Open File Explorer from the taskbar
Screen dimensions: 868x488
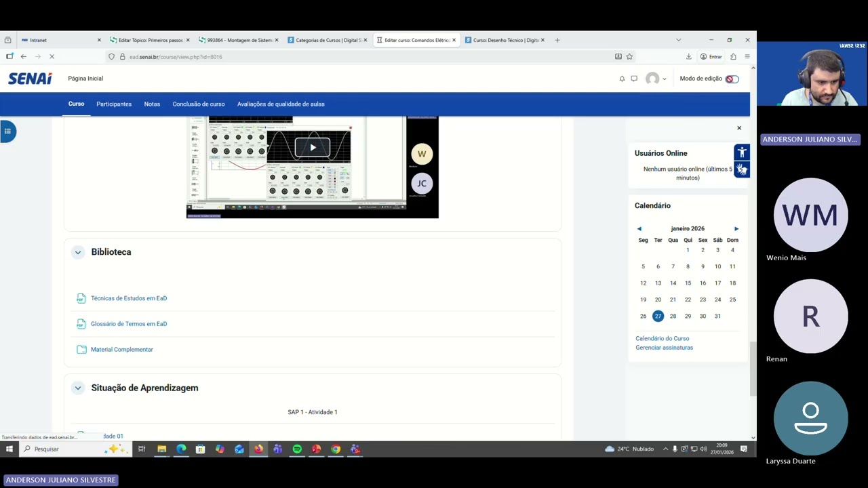162,449
